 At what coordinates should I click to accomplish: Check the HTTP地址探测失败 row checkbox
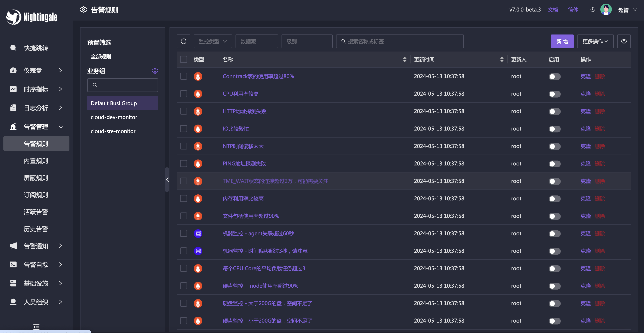pos(184,111)
